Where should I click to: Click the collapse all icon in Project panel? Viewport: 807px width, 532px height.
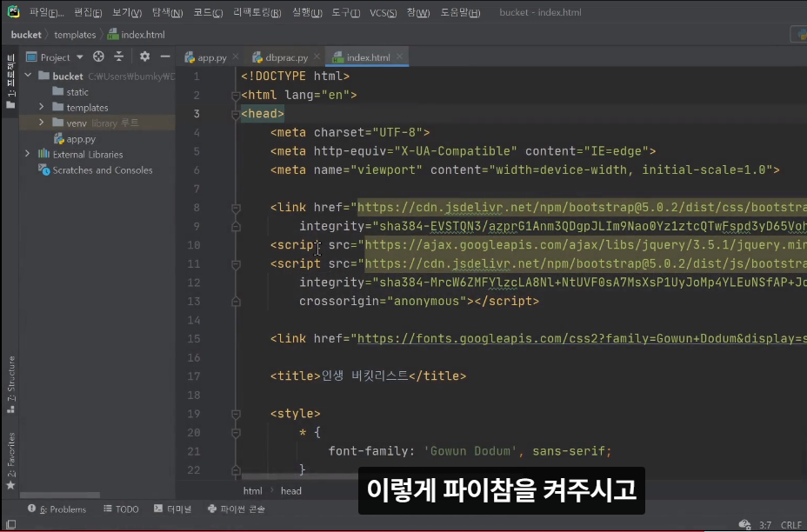click(119, 57)
